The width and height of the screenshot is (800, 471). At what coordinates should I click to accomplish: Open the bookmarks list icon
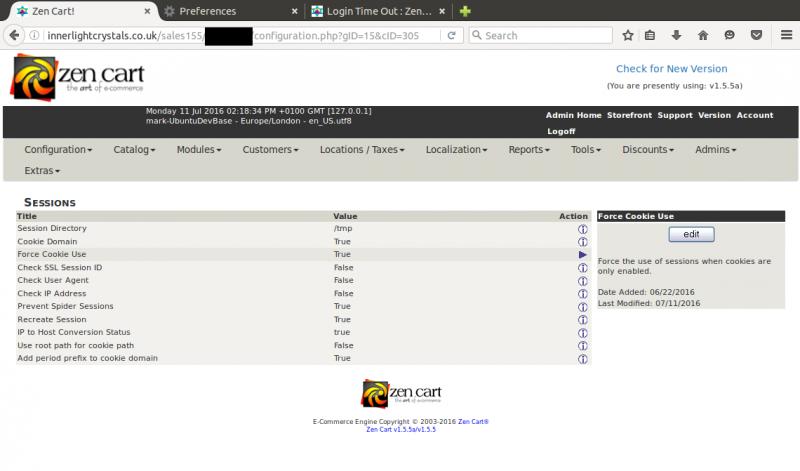(649, 35)
